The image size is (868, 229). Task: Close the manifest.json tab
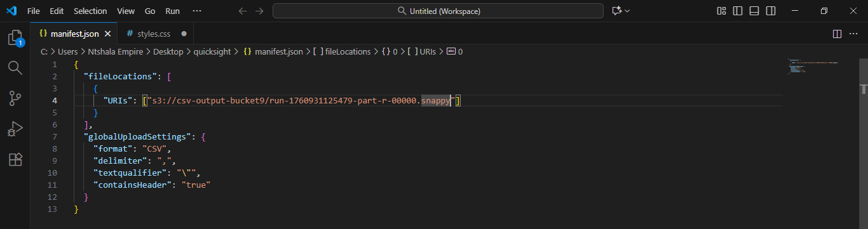(108, 34)
